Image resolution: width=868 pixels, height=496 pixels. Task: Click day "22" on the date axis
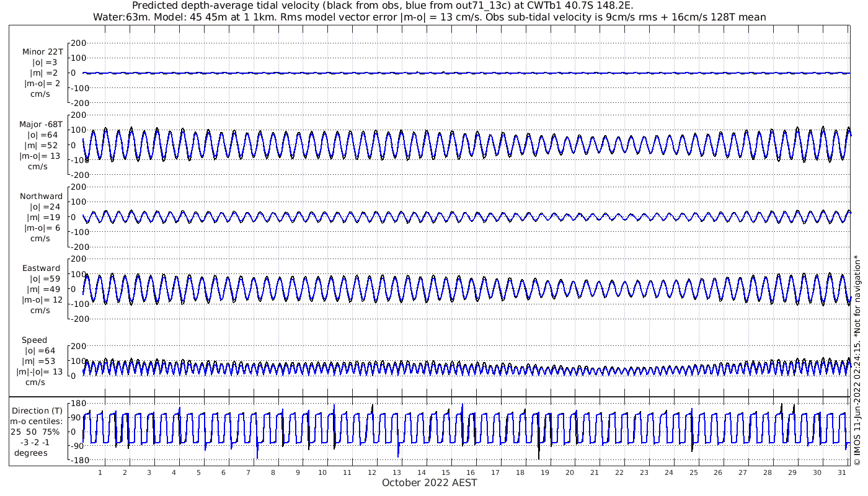(x=619, y=472)
